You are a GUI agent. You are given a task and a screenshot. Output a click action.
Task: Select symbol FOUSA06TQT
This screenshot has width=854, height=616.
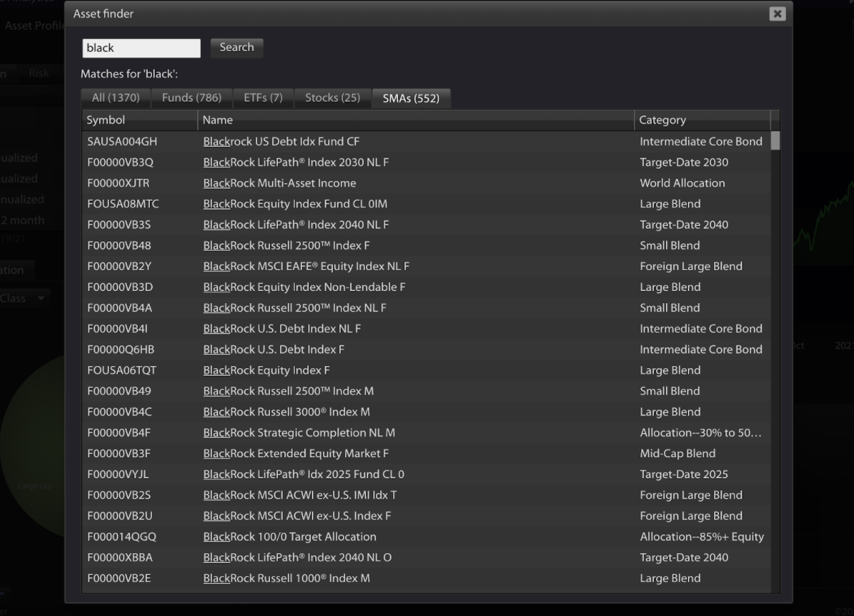122,370
